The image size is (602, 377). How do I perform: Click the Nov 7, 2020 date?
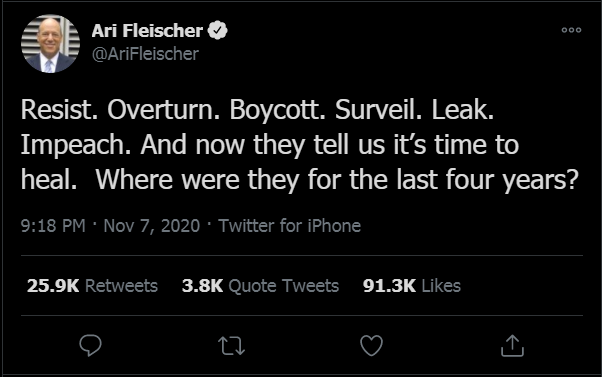152,226
